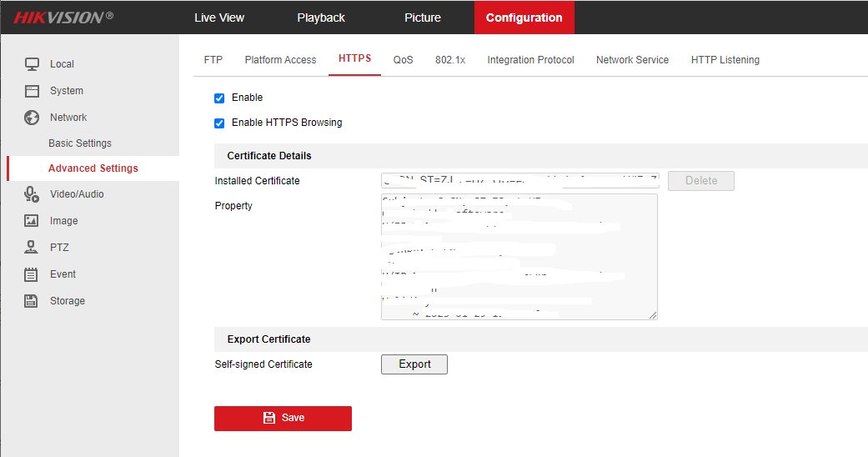Image resolution: width=868 pixels, height=457 pixels.
Task: Uncheck the Enable HTTPS checkbox
Action: 219,98
